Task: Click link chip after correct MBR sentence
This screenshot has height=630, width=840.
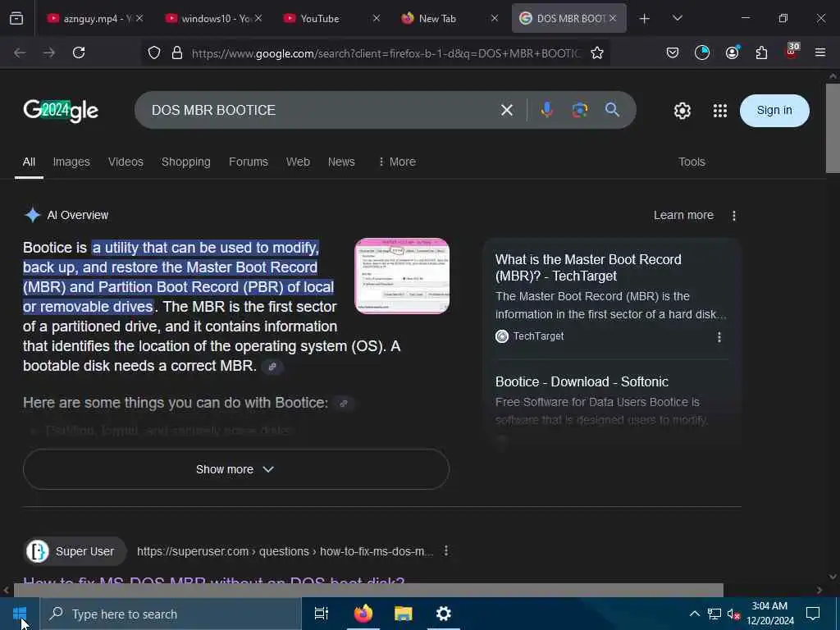Action: (x=272, y=367)
